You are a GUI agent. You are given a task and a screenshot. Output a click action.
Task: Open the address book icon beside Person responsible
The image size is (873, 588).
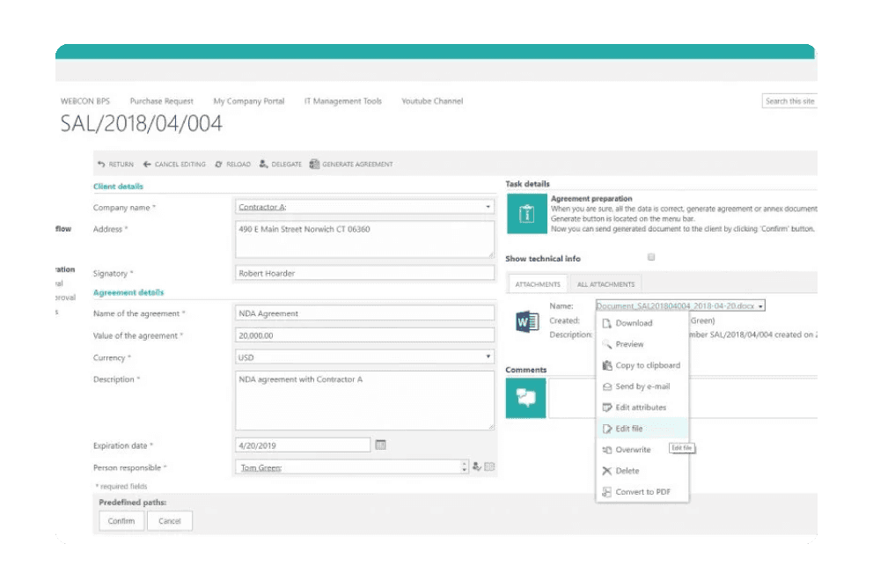click(x=489, y=467)
